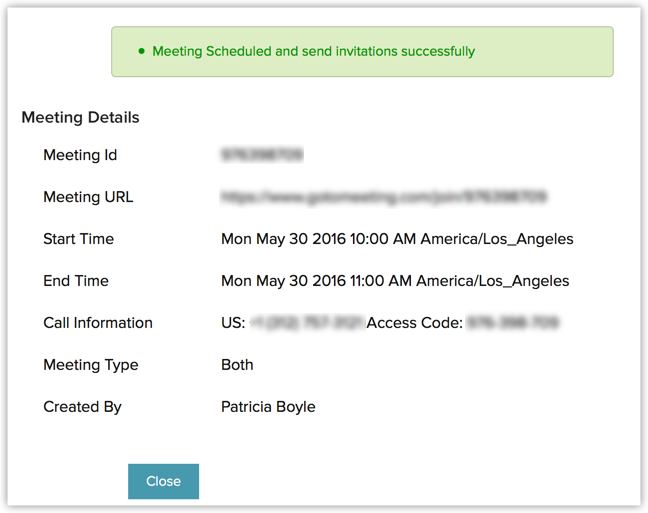Click the Created By label
The height and width of the screenshot is (513, 648).
tap(82, 407)
